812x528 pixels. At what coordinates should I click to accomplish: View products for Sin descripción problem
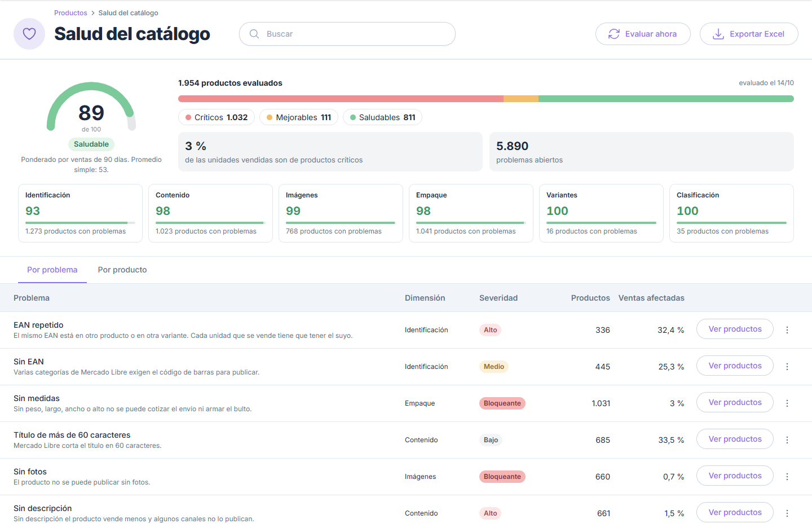click(735, 512)
